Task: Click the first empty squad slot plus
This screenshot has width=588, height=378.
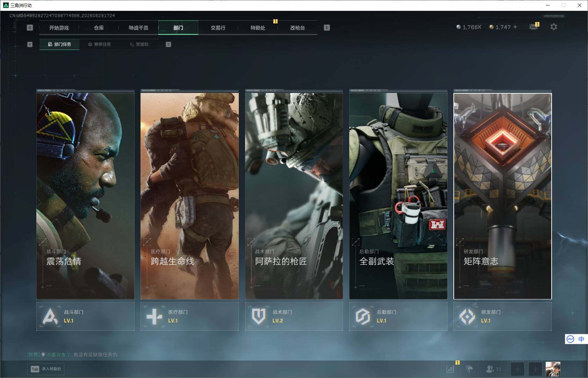Action: (x=518, y=369)
